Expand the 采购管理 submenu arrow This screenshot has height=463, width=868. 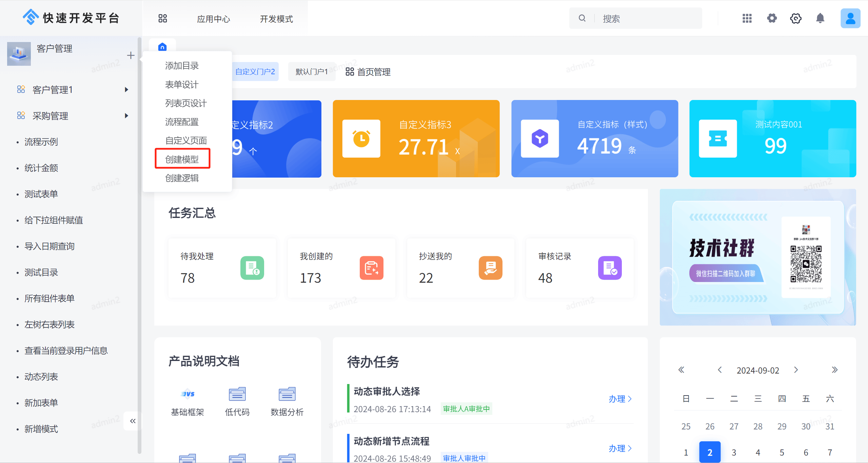tap(126, 116)
